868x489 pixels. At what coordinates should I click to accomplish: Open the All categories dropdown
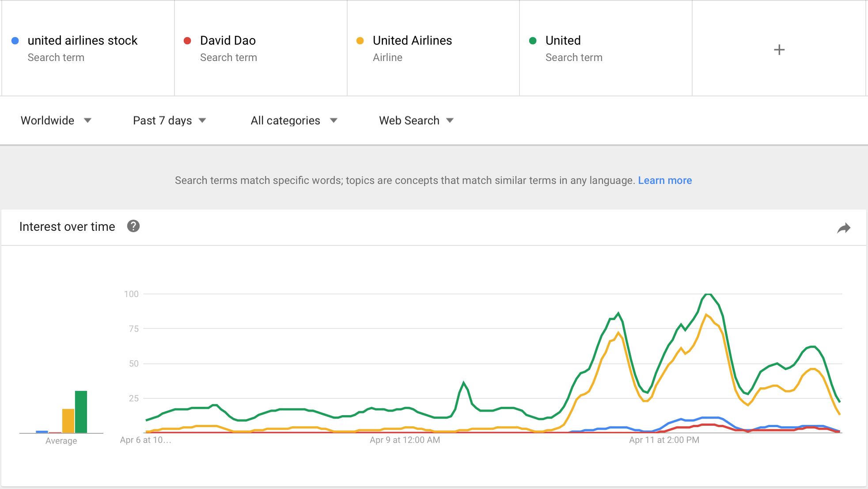coord(294,120)
